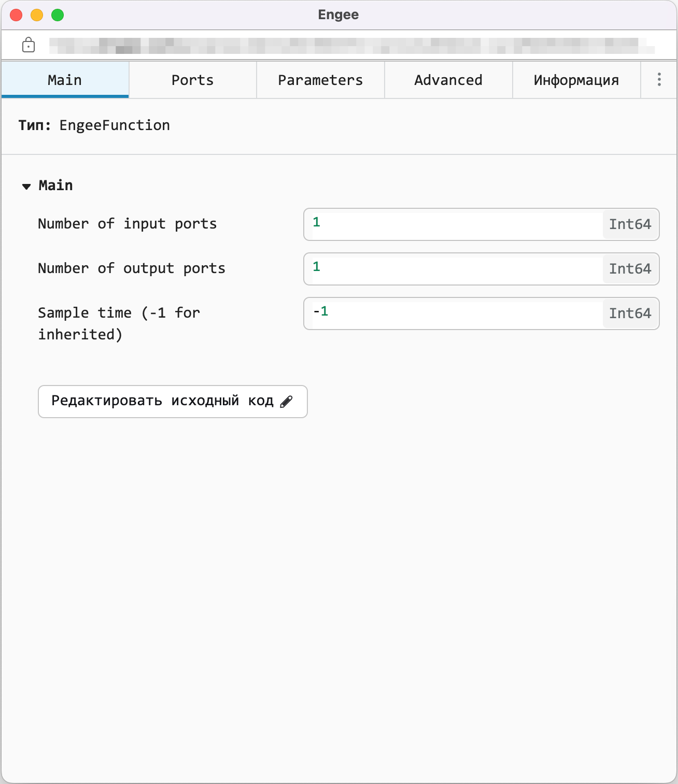Open the Информация tab

point(576,80)
